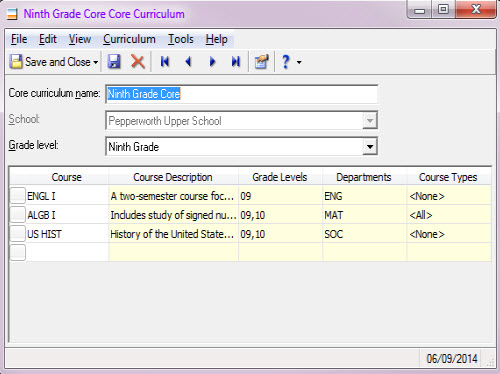
Task: Select the empty new row selector box
Action: (18, 252)
